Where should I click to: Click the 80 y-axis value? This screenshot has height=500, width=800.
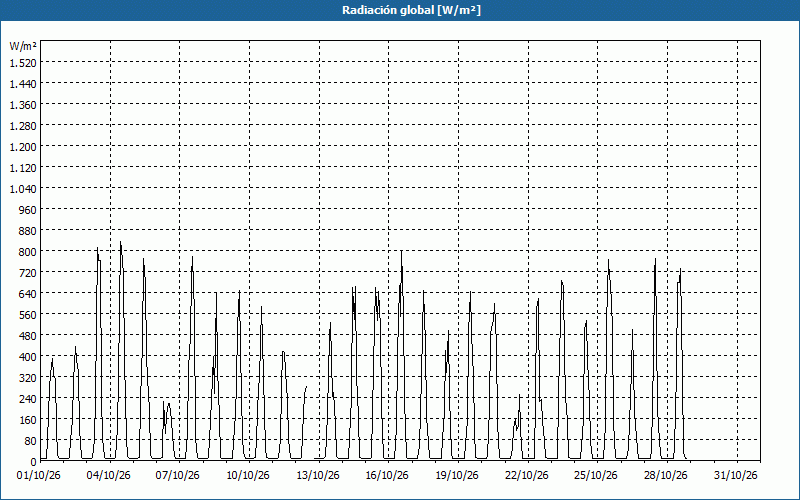(31, 441)
